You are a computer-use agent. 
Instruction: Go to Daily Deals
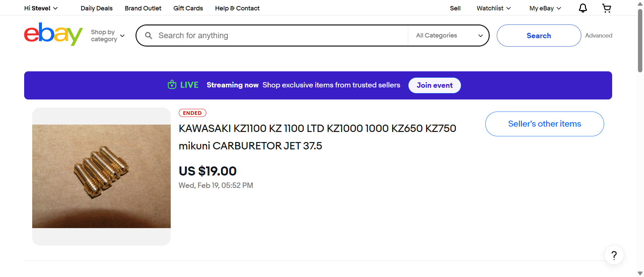(97, 8)
